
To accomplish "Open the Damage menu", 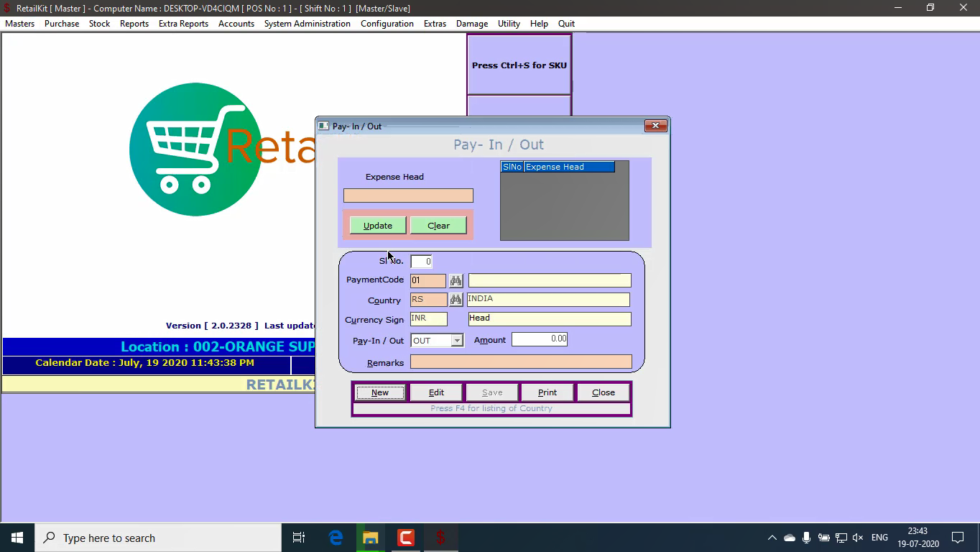I will pos(472,24).
